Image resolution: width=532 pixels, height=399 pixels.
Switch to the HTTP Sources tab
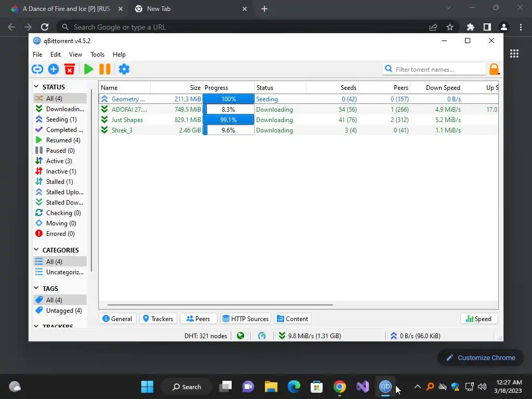[x=246, y=318]
